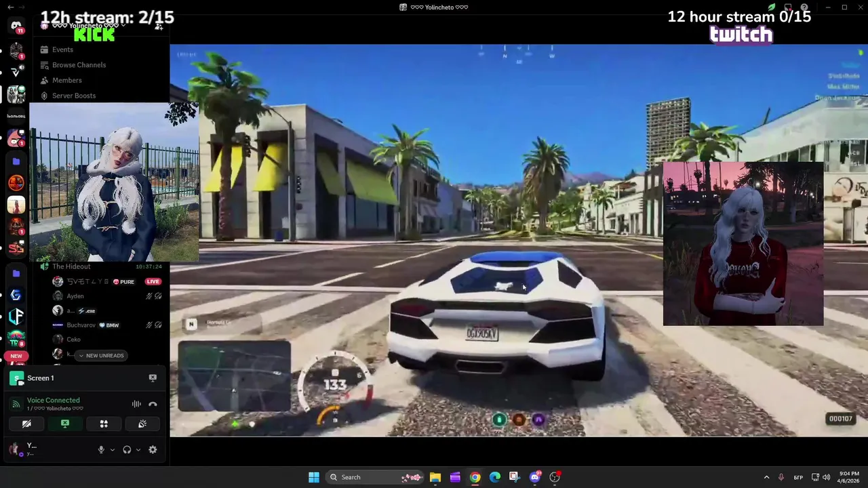Image resolution: width=868 pixels, height=488 pixels.
Task: Select the LF server icon
Action: coord(16,317)
